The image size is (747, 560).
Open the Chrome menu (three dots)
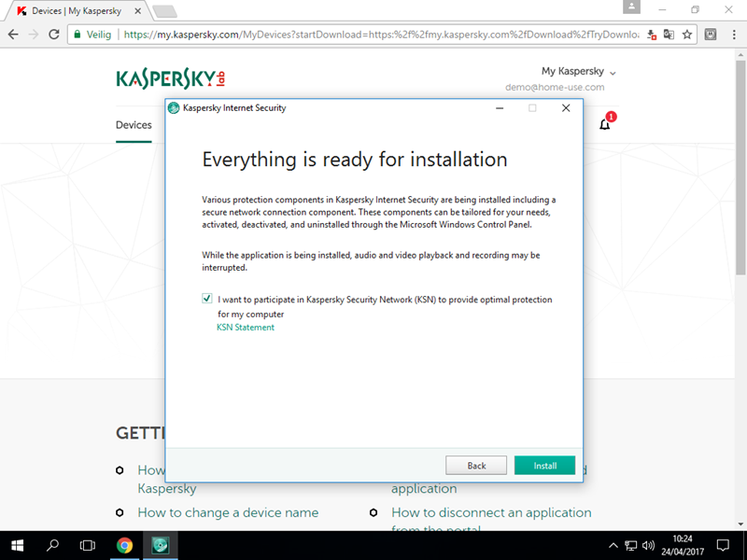pos(733,34)
